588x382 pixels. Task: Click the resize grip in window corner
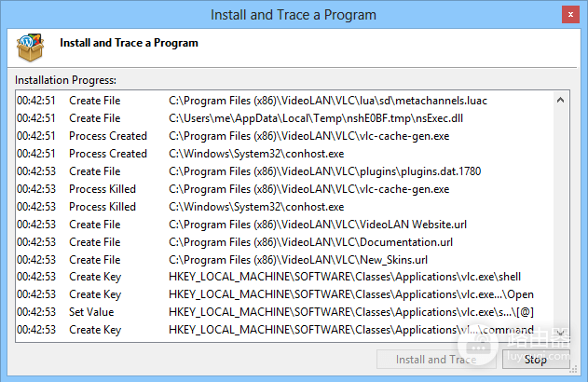point(573,370)
